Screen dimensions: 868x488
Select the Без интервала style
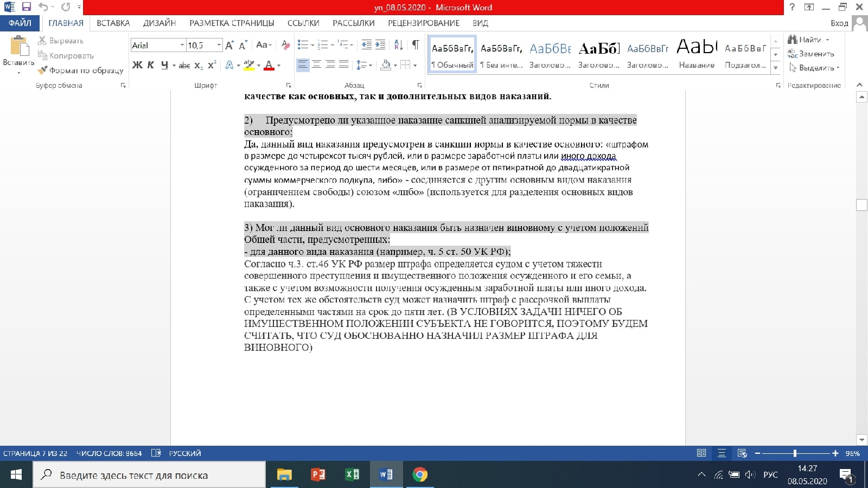pyautogui.click(x=501, y=55)
